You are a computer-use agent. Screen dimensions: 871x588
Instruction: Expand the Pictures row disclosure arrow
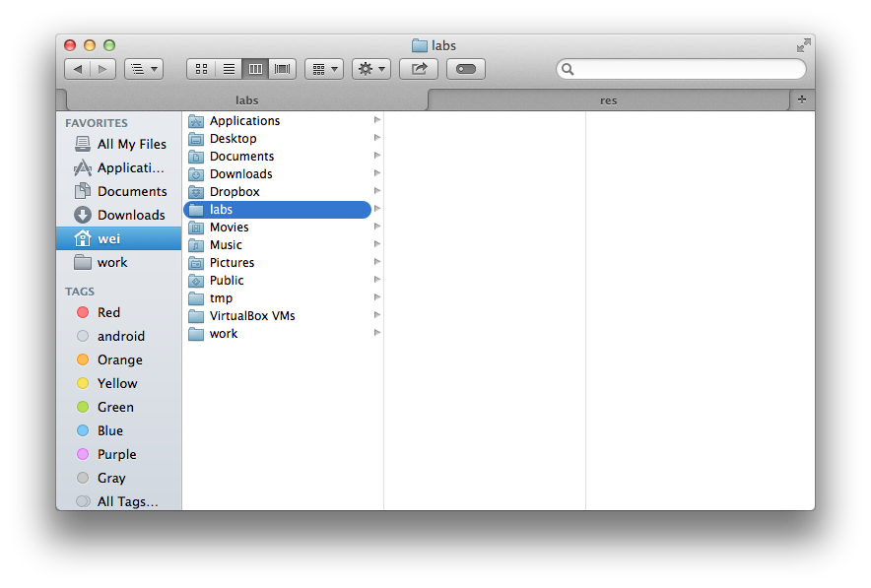coord(377,262)
